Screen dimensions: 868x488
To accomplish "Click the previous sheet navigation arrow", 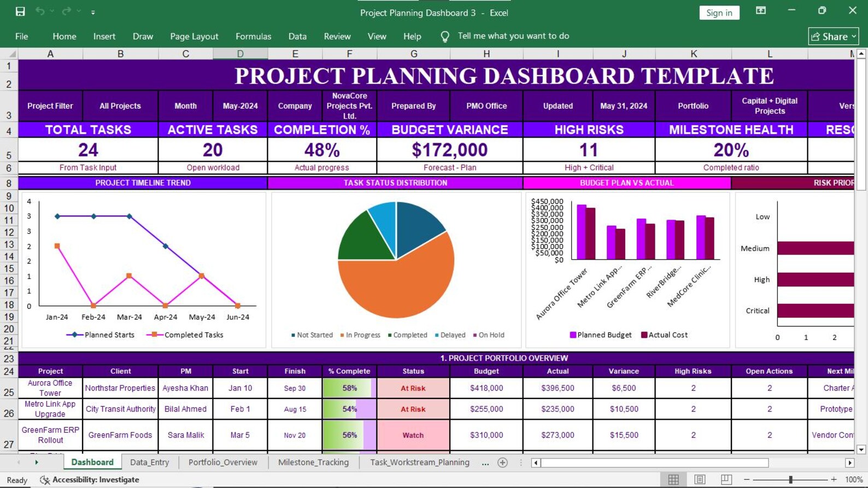I will tap(19, 462).
